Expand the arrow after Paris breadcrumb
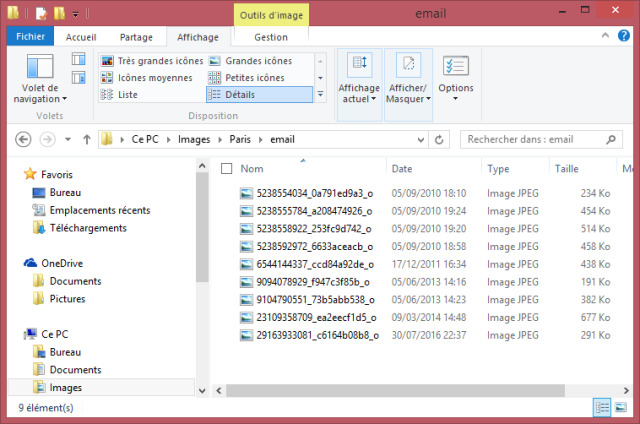The height and width of the screenshot is (424, 640). (260, 140)
